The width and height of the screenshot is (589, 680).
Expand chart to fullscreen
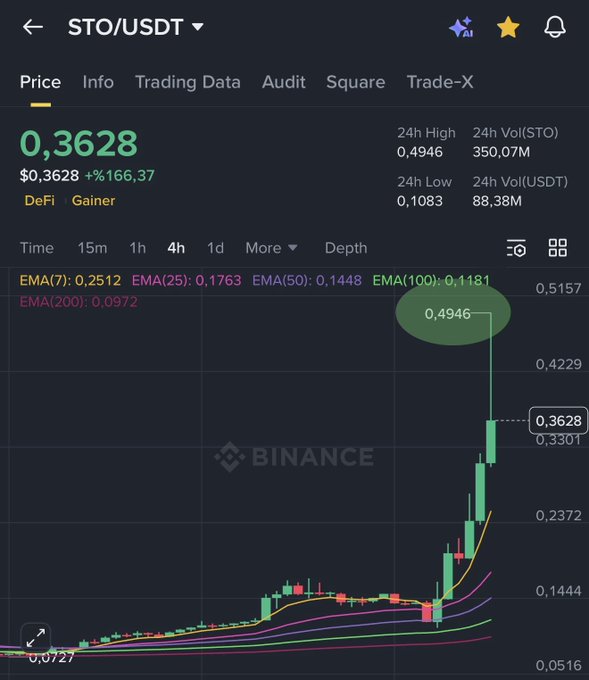(36, 638)
